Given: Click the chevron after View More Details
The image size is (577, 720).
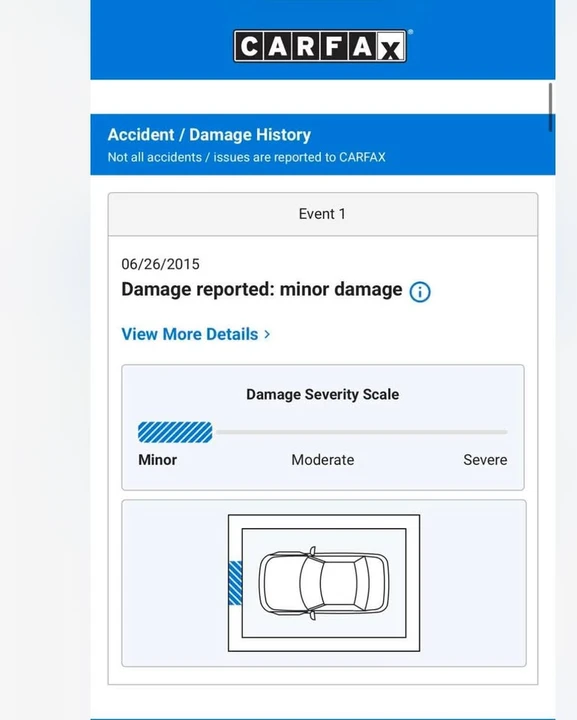Looking at the screenshot, I should click(267, 334).
